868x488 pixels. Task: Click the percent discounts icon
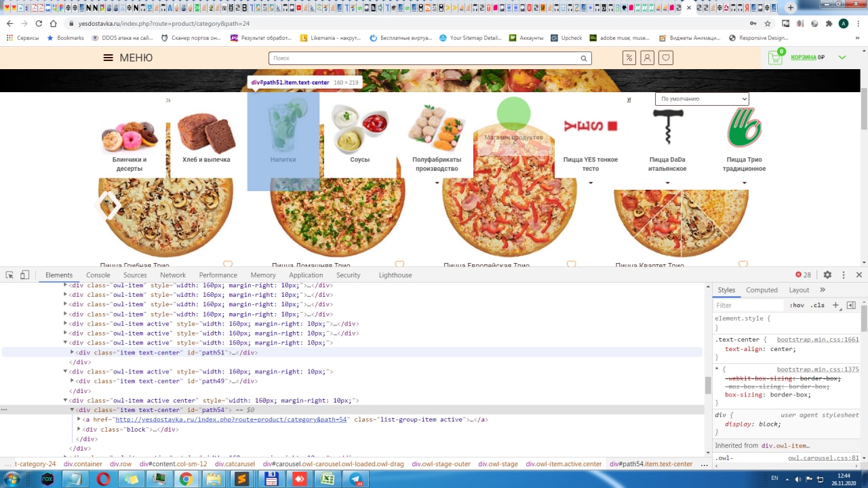(629, 58)
